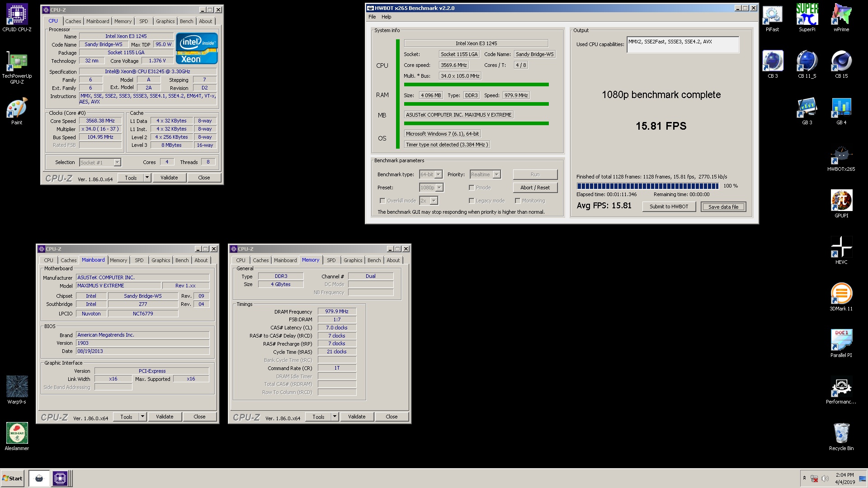Click Close in Mainboard CPU-Z window

click(x=199, y=417)
